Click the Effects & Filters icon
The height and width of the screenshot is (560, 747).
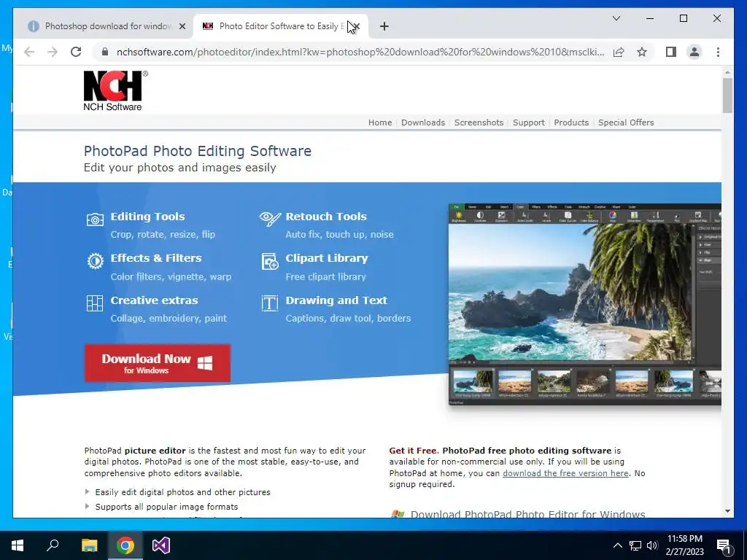(x=96, y=261)
